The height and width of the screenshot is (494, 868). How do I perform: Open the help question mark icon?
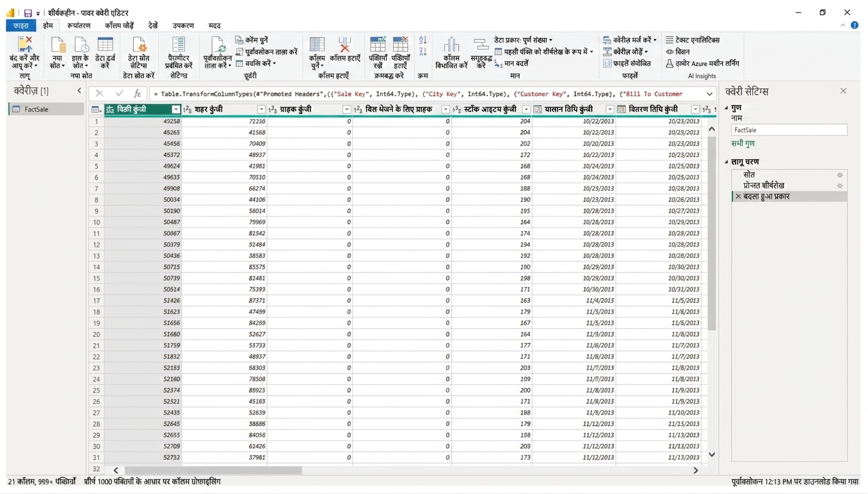point(854,25)
